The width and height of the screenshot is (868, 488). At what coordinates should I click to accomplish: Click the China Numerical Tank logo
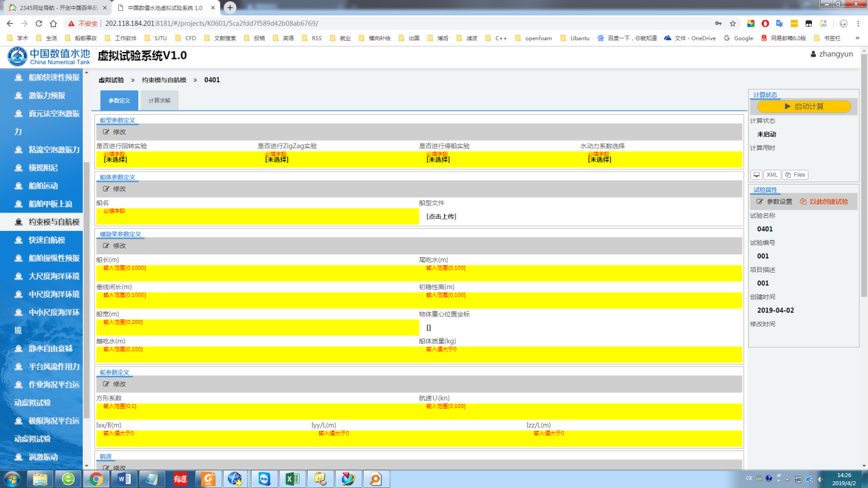[48, 57]
